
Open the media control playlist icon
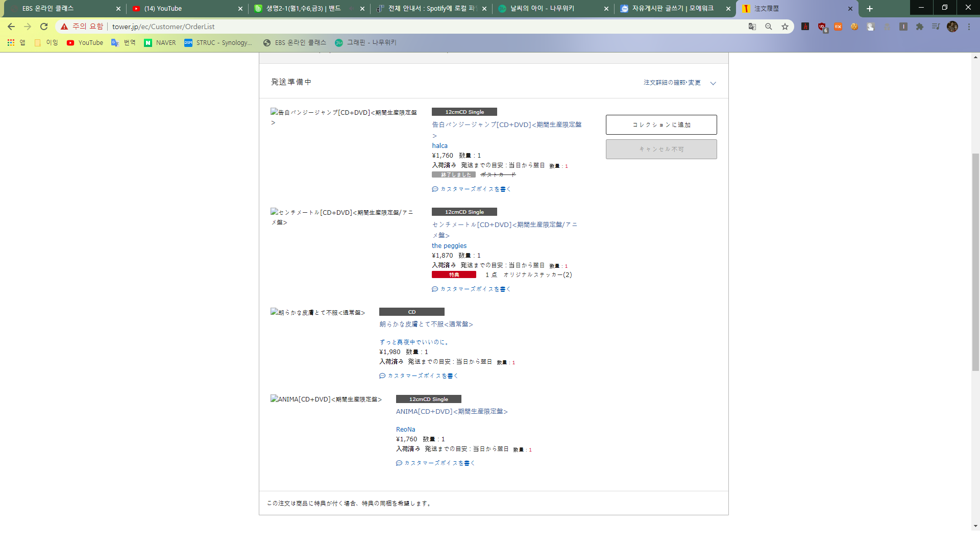point(936,27)
